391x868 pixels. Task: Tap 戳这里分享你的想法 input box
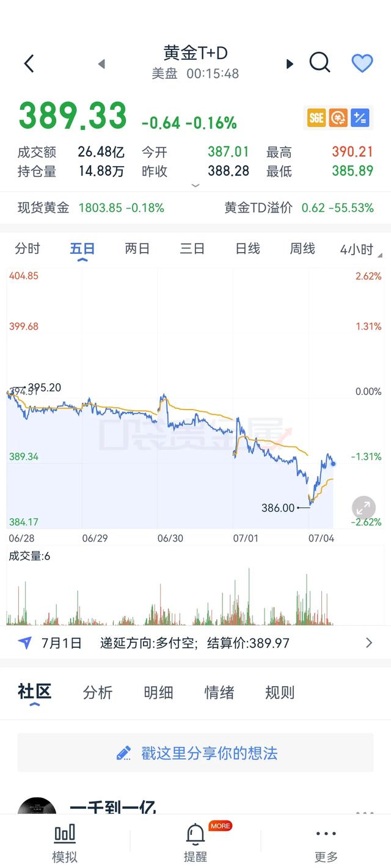coord(195,753)
